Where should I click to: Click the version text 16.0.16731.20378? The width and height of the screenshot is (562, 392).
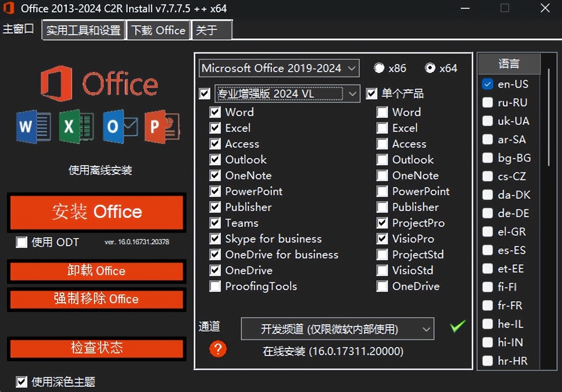tap(137, 242)
